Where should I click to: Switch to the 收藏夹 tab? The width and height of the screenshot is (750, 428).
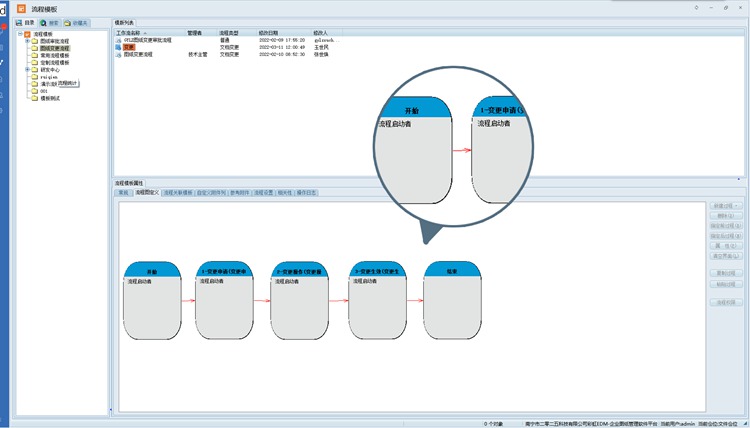point(76,22)
